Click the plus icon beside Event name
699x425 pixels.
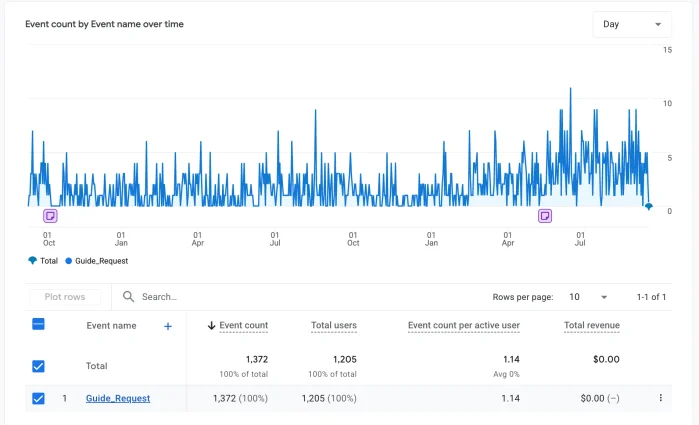click(168, 326)
